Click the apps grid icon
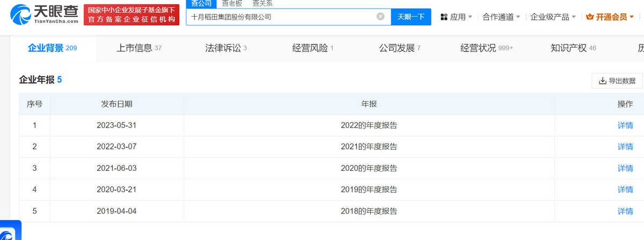 coord(444,17)
